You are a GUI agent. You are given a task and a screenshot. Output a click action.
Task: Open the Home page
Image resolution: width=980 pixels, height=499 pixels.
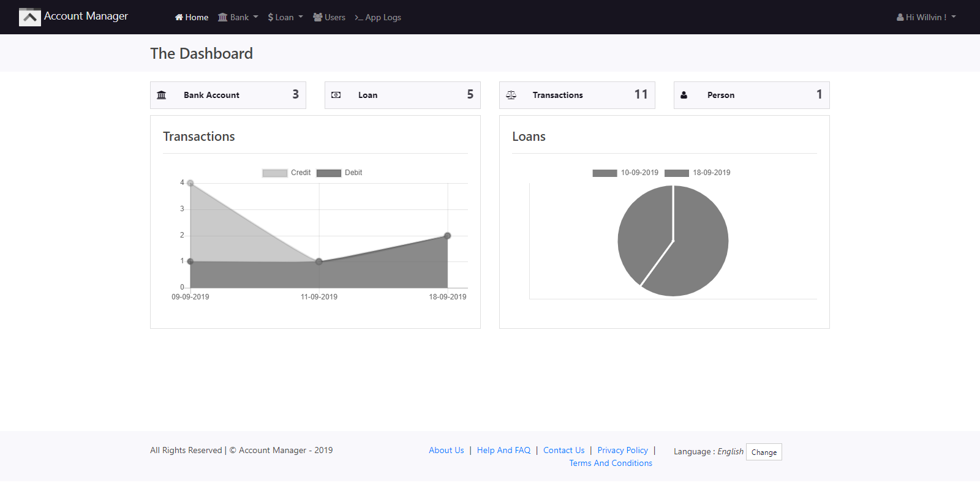[x=192, y=17]
